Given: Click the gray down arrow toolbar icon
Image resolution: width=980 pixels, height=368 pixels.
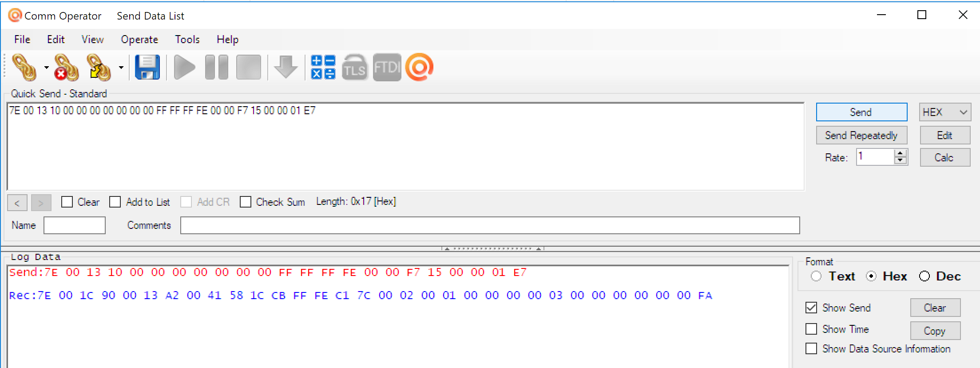Looking at the screenshot, I should click(x=286, y=68).
